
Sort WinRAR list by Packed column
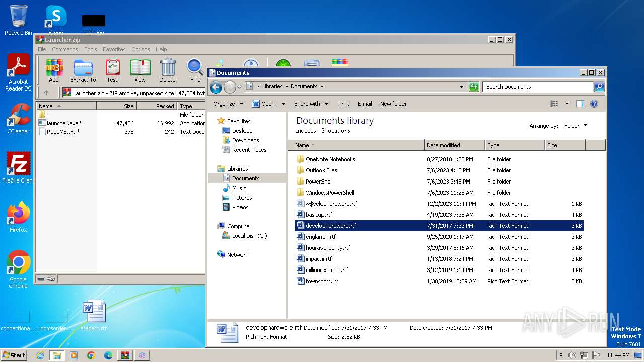156,106
